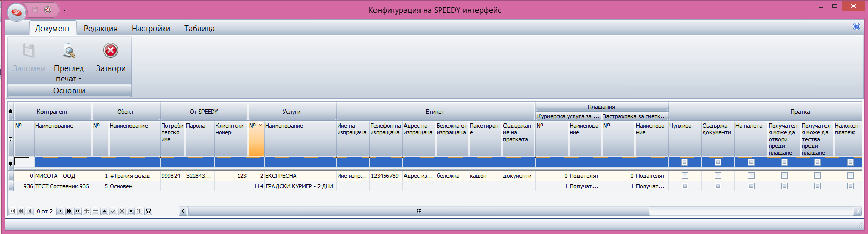Go to saved bookmark navigator icon
The height and width of the screenshot is (234, 868).
coord(139,211)
